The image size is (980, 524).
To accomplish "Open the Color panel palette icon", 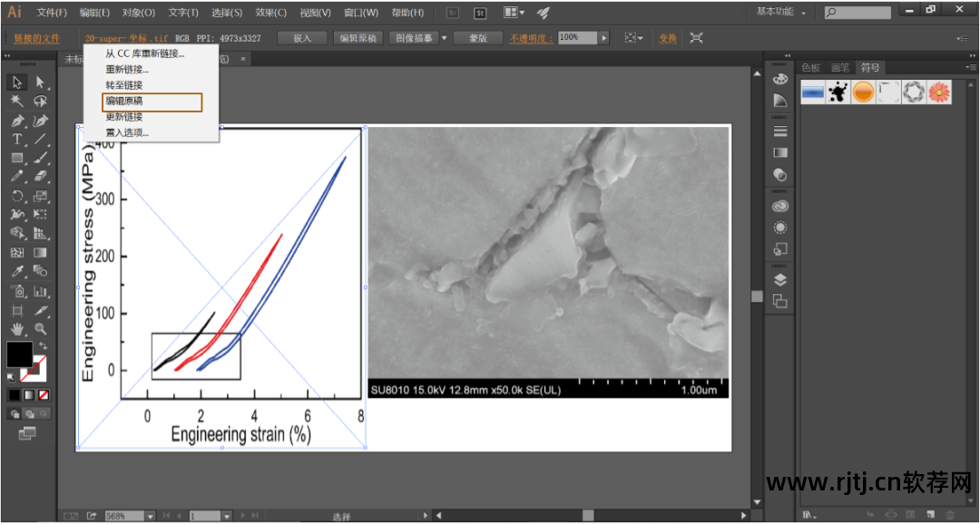I will (779, 79).
